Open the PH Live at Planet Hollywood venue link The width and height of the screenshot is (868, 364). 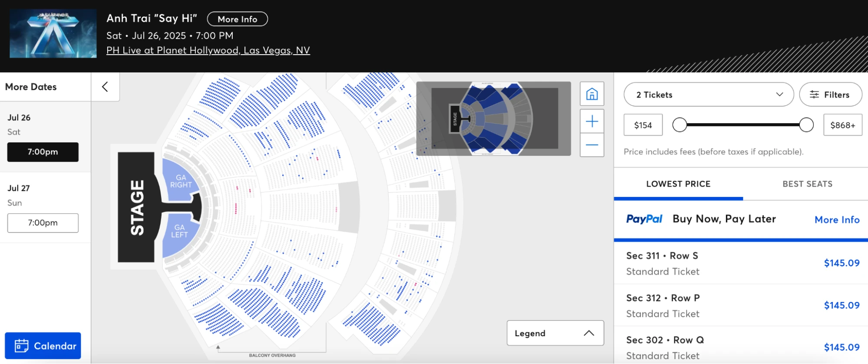tap(208, 50)
